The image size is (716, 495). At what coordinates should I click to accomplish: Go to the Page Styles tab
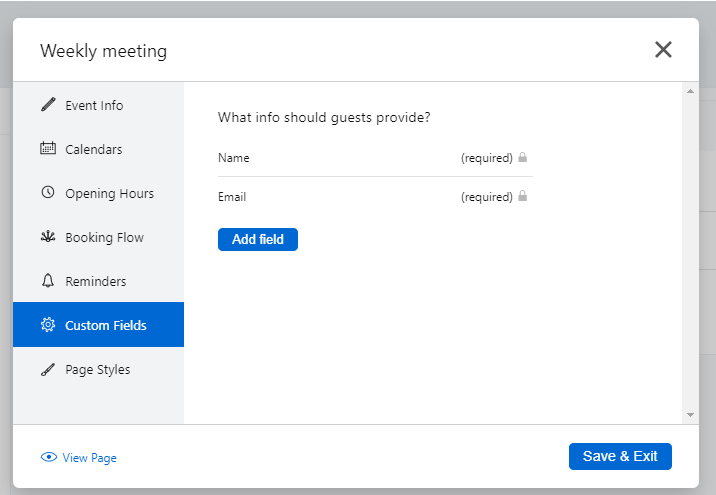[x=98, y=369]
